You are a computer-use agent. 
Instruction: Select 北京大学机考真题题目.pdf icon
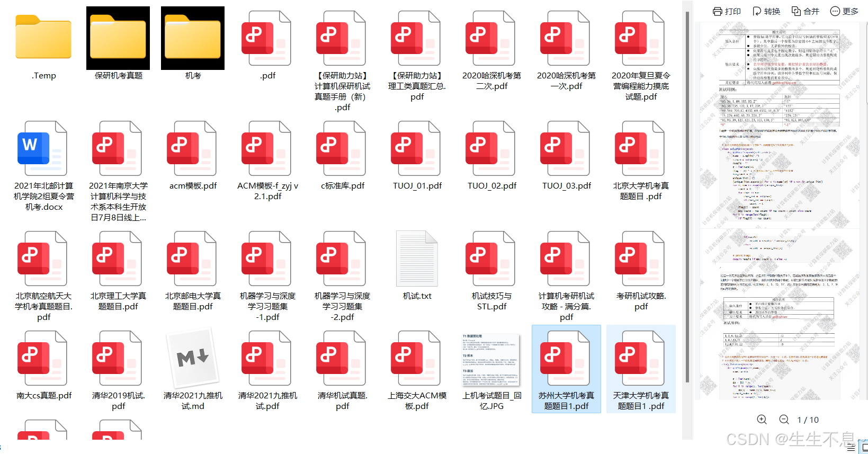(641, 148)
